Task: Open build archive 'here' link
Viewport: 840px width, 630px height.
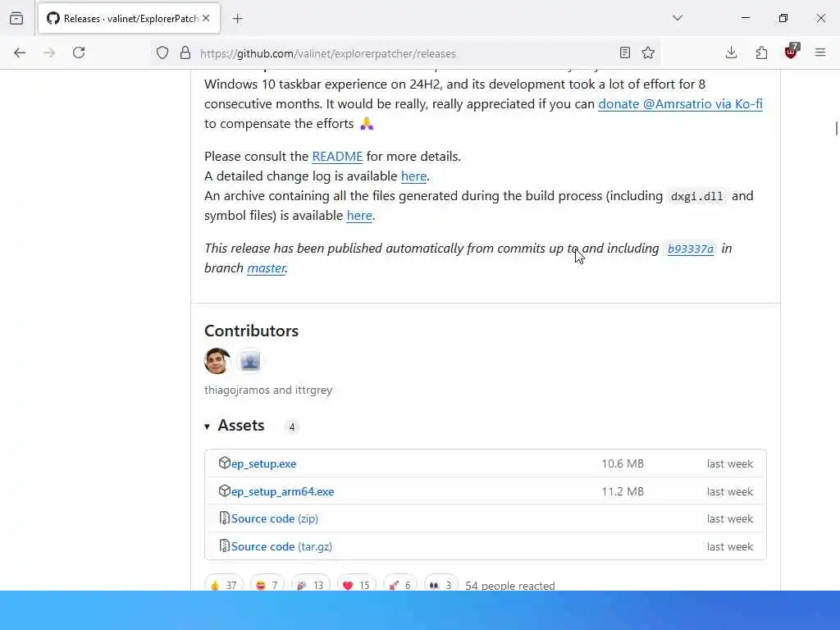Action: [359, 216]
